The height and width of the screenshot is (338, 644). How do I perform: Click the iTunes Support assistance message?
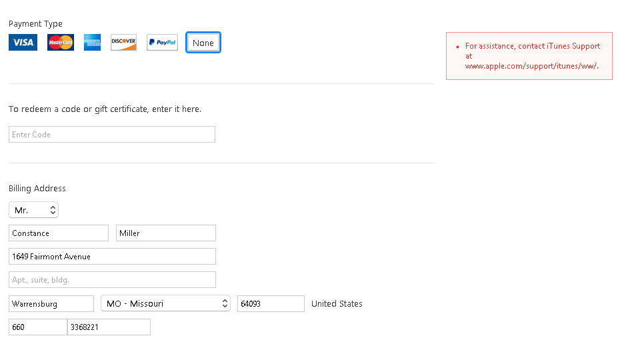click(532, 47)
